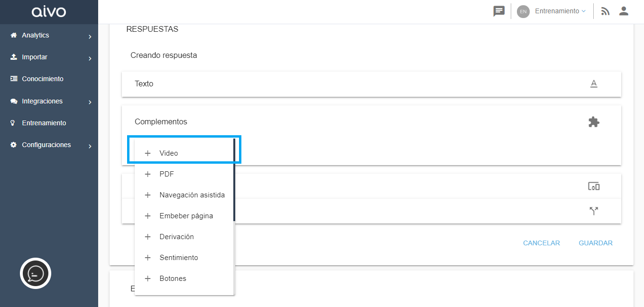The width and height of the screenshot is (644, 307).
Task: Click the text format icon in Texto row
Action: point(593,84)
